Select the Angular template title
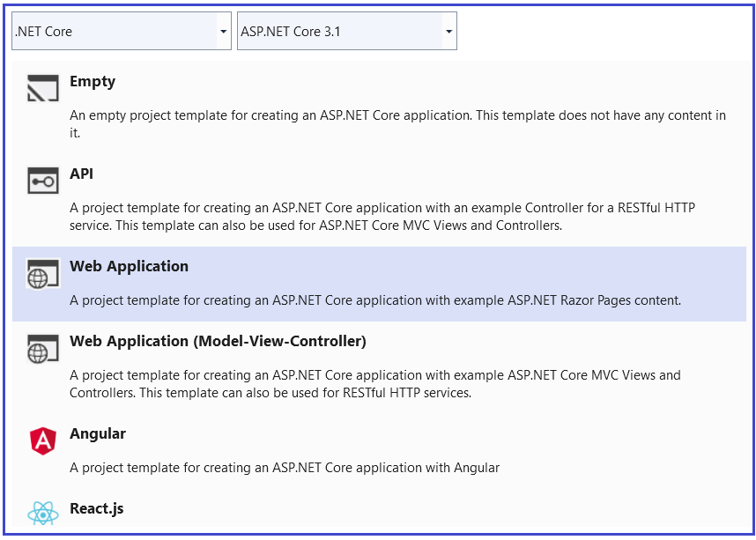 pyautogui.click(x=98, y=434)
